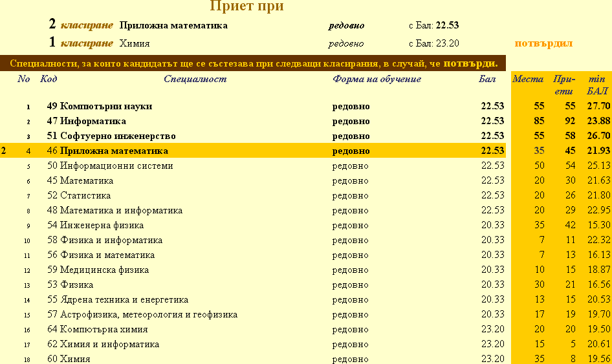
Task: Click the "Места" column header
Action: click(527, 79)
